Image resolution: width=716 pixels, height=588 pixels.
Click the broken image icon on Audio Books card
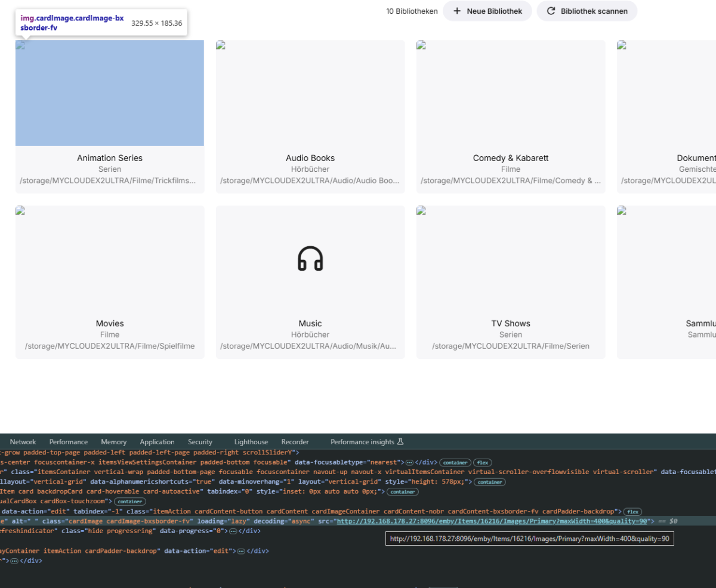pos(220,44)
